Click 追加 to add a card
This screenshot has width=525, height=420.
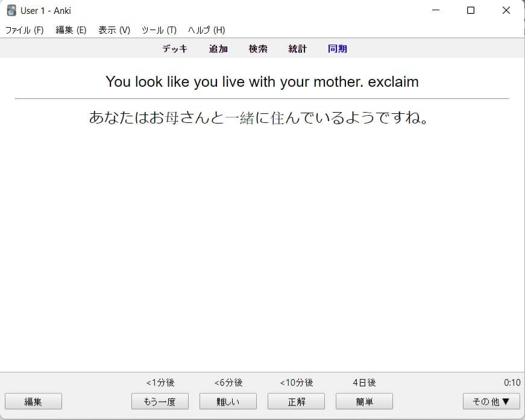click(218, 49)
